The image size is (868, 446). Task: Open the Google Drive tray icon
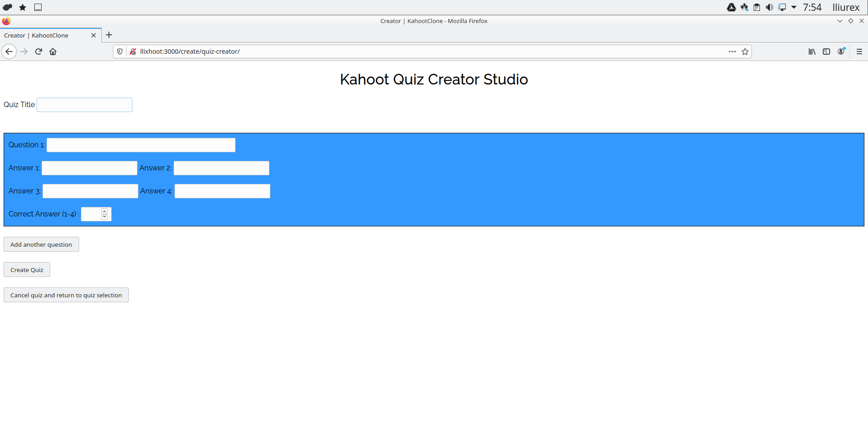coord(731,7)
